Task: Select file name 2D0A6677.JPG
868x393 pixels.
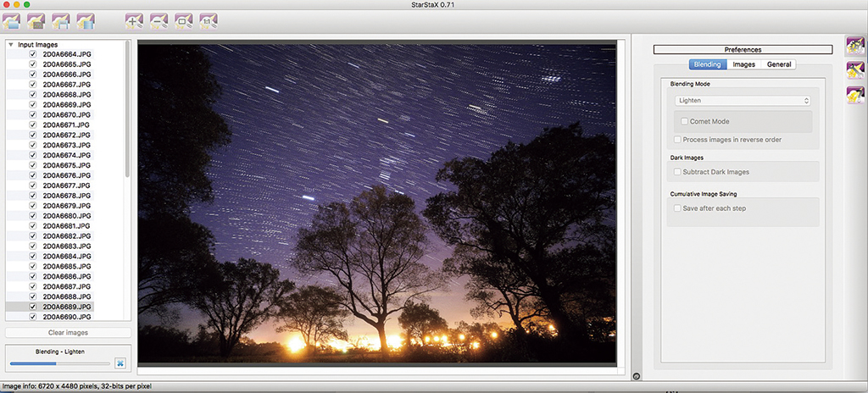Action: (67, 185)
